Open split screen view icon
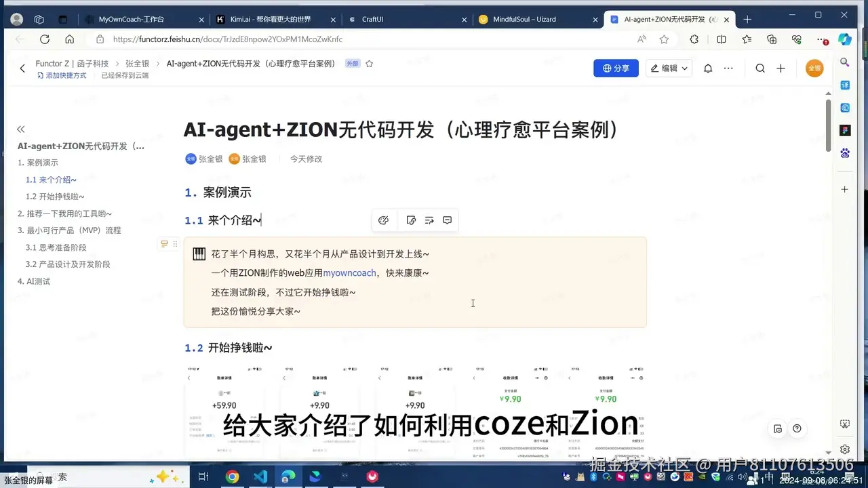The width and height of the screenshot is (868, 488). (x=722, y=39)
